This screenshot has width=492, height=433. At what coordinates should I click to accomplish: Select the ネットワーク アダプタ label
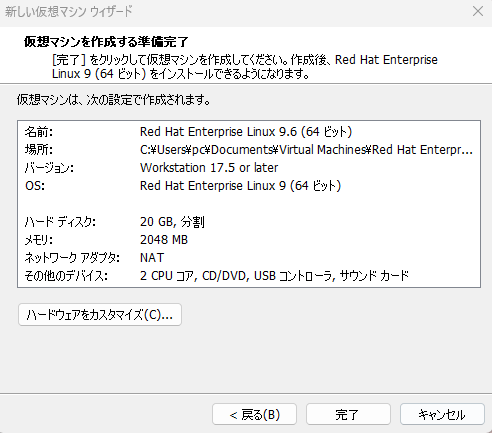click(x=72, y=258)
